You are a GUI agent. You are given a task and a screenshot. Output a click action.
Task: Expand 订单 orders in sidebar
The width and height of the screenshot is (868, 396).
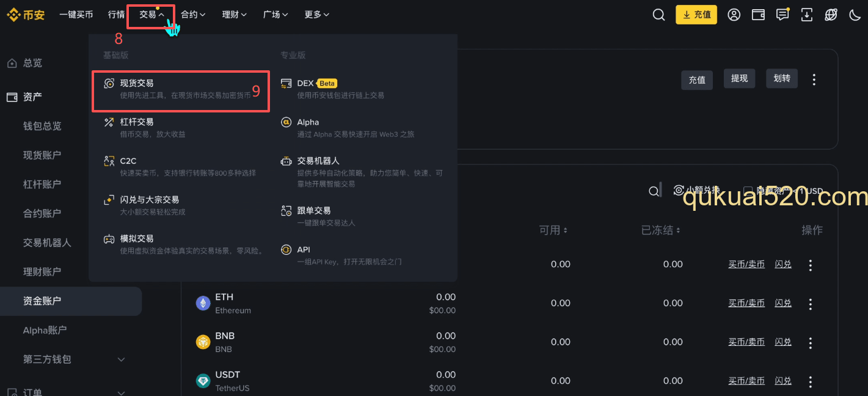(121, 393)
